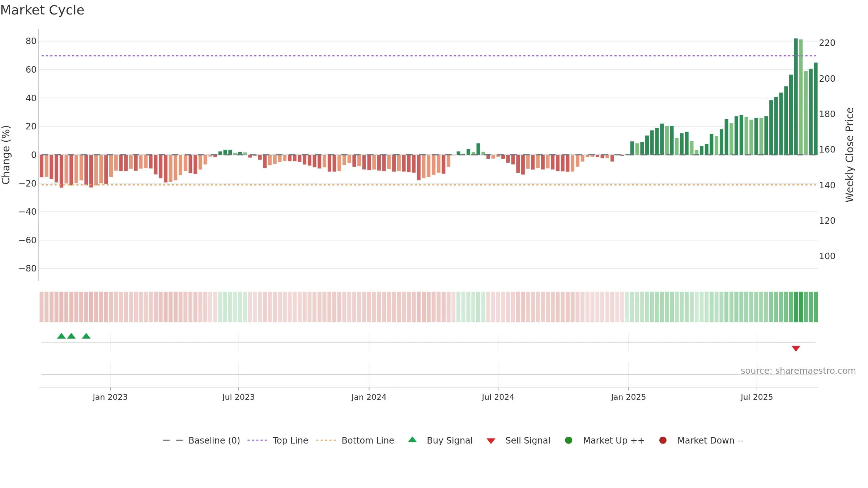
Task: Toggle the Buy Signal legend entry
Action: point(440,440)
